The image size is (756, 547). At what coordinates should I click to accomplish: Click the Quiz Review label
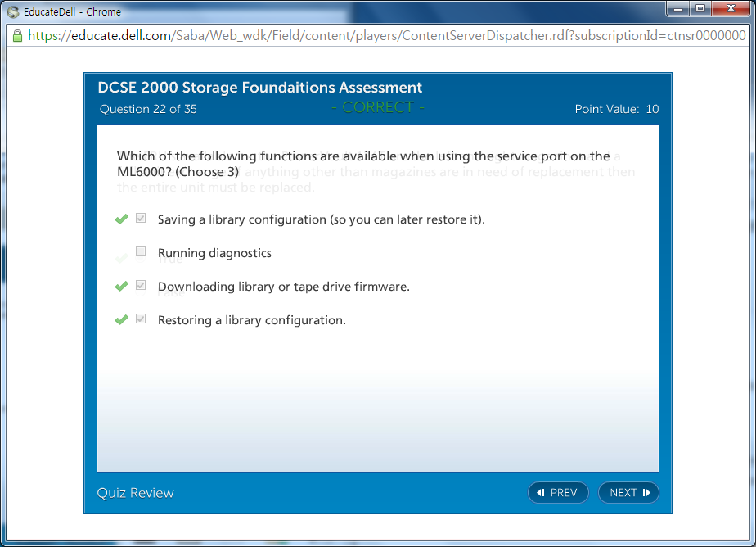(136, 492)
